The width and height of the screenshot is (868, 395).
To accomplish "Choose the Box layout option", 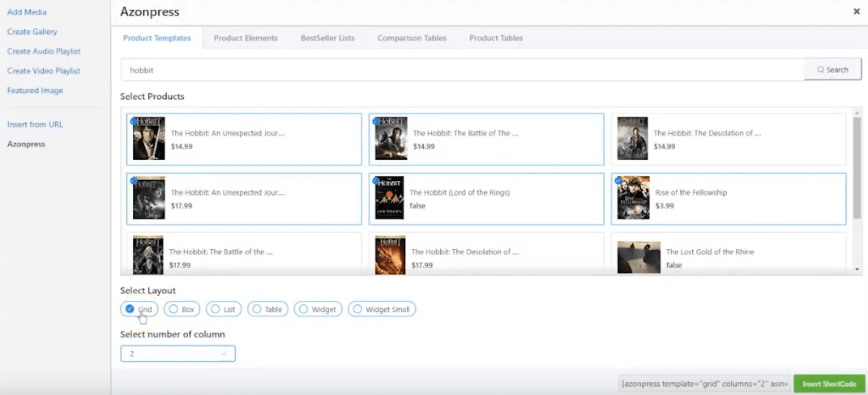I will tap(182, 309).
